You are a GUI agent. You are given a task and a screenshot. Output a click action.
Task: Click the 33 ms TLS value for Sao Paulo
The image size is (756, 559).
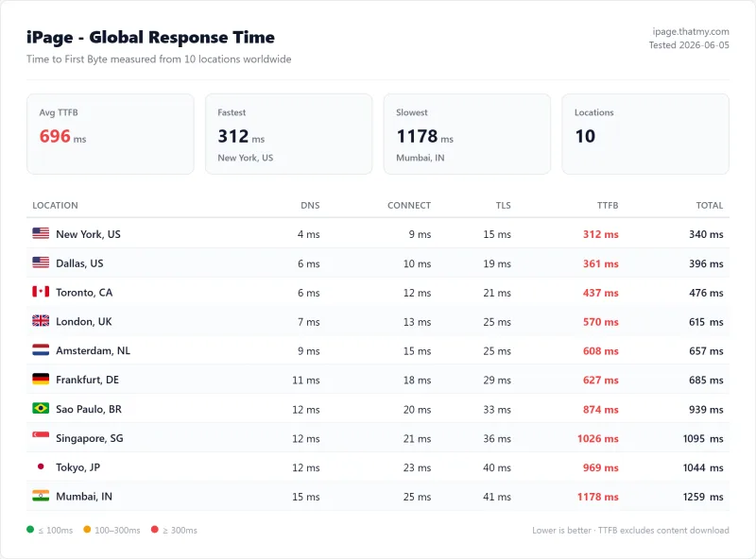tap(497, 409)
